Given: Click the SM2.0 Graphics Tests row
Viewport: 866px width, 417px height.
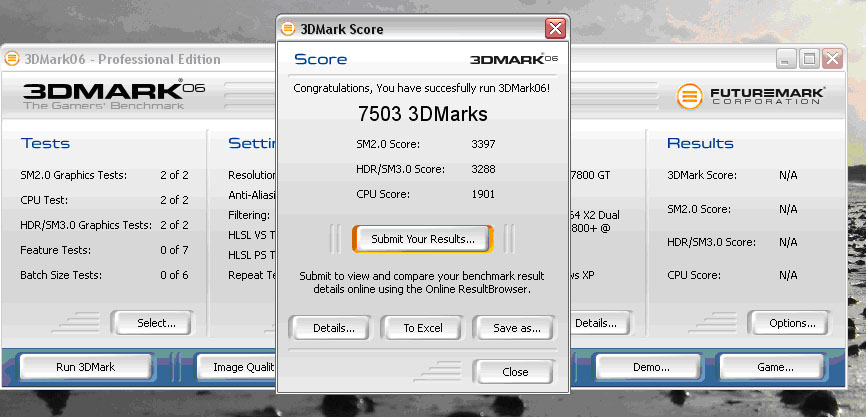Looking at the screenshot, I should [x=104, y=175].
